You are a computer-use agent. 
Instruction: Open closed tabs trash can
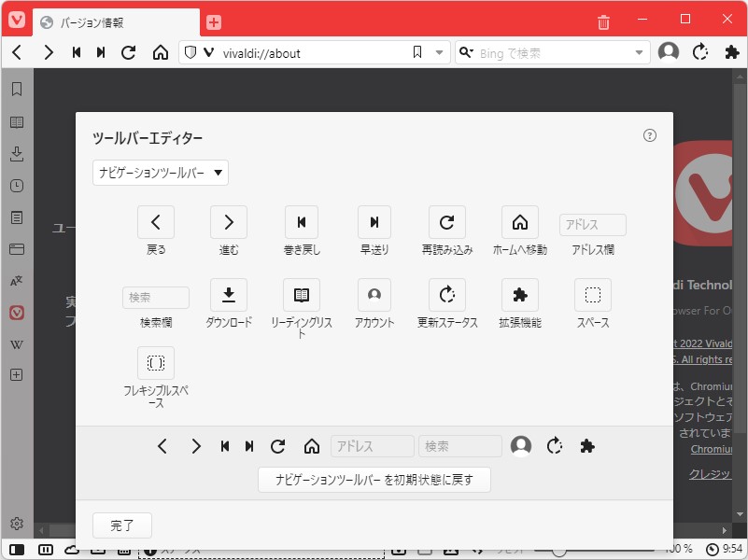coord(603,21)
